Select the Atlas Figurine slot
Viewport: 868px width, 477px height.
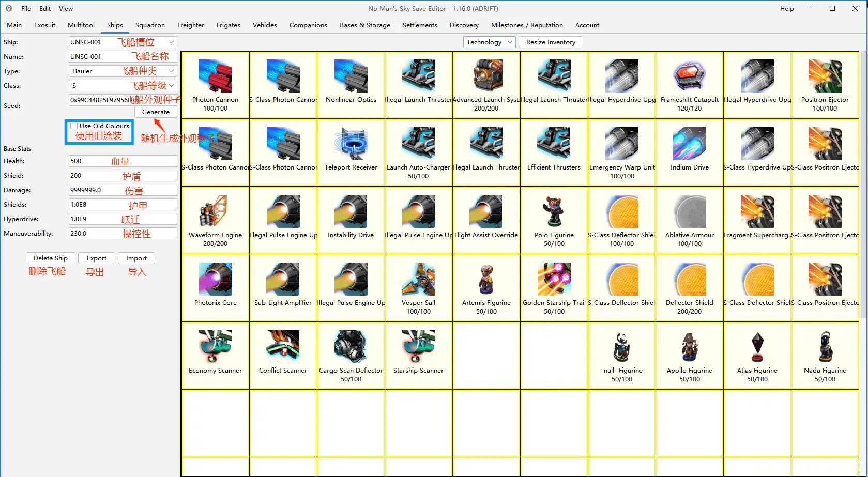[757, 356]
